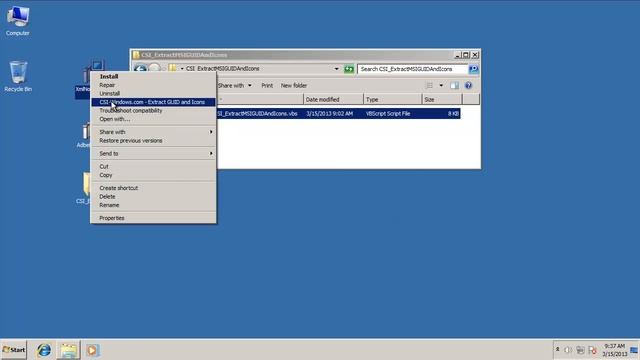Viewport: 640px width, 360px height.
Task: Click the network tray icon
Action: tap(580, 350)
